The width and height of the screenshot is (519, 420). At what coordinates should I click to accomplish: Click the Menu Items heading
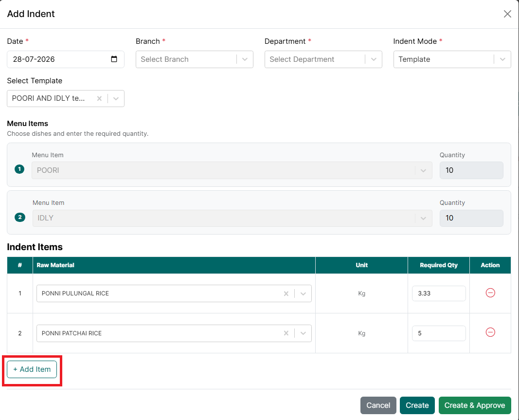coord(27,124)
